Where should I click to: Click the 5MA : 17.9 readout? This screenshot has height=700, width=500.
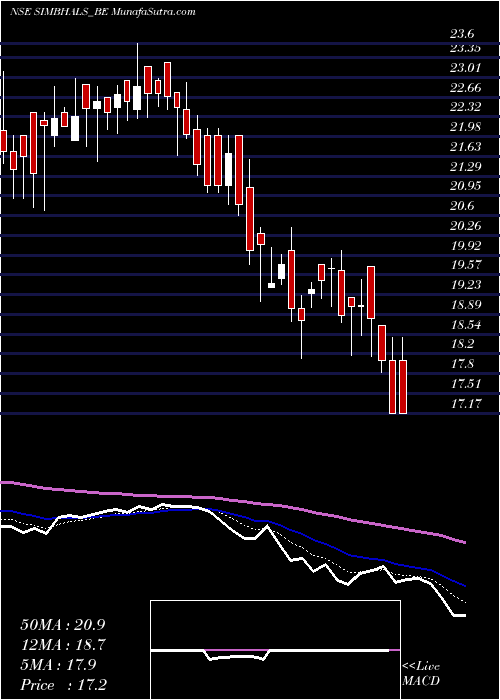tap(58, 665)
